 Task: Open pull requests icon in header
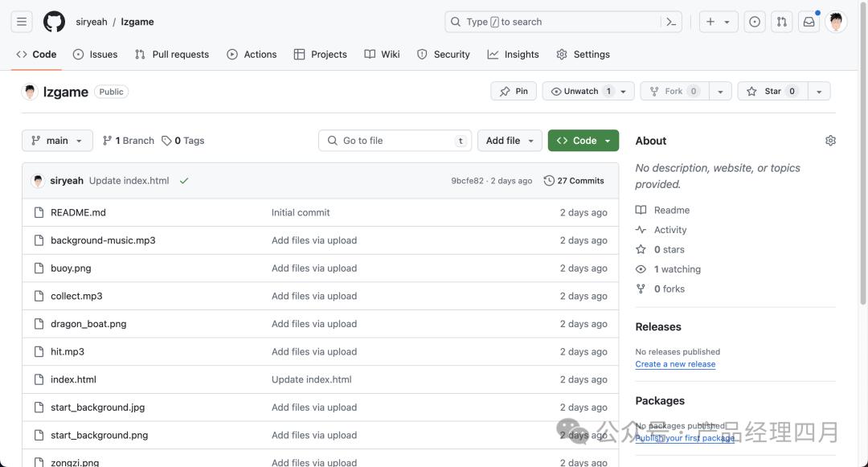pos(781,22)
